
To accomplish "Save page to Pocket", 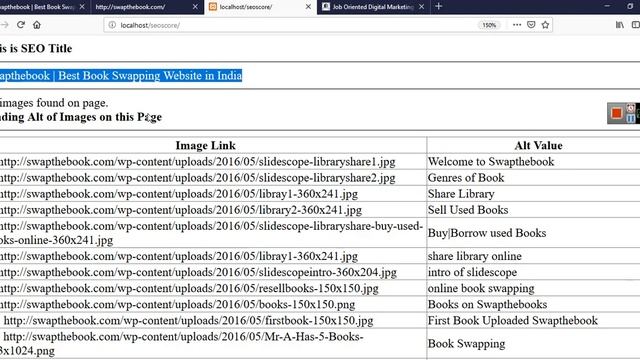I will tap(531, 25).
